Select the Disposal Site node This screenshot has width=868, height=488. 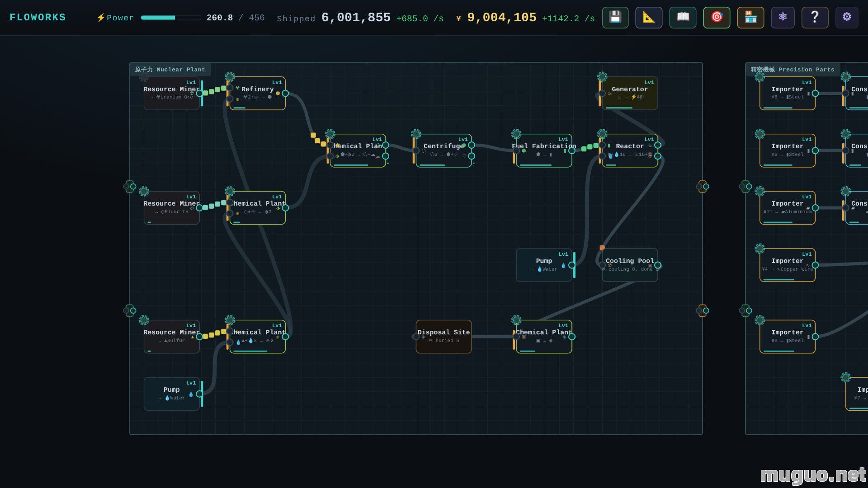coord(443,337)
